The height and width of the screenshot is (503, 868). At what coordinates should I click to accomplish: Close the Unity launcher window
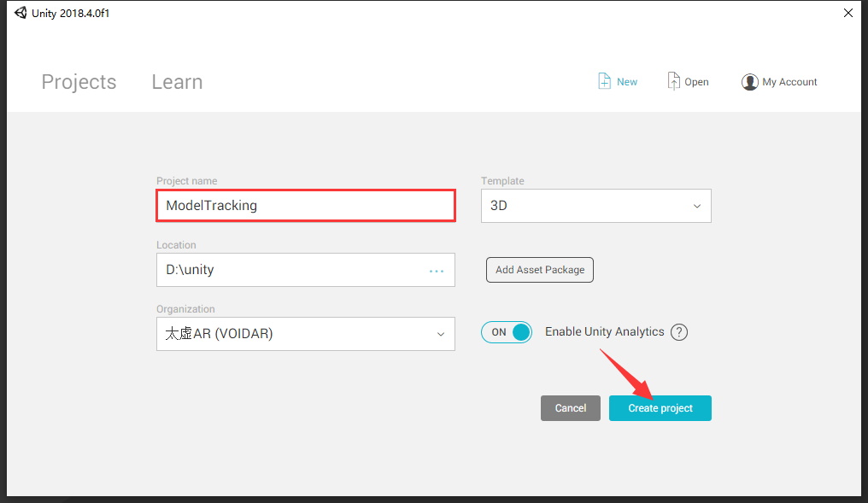click(848, 13)
